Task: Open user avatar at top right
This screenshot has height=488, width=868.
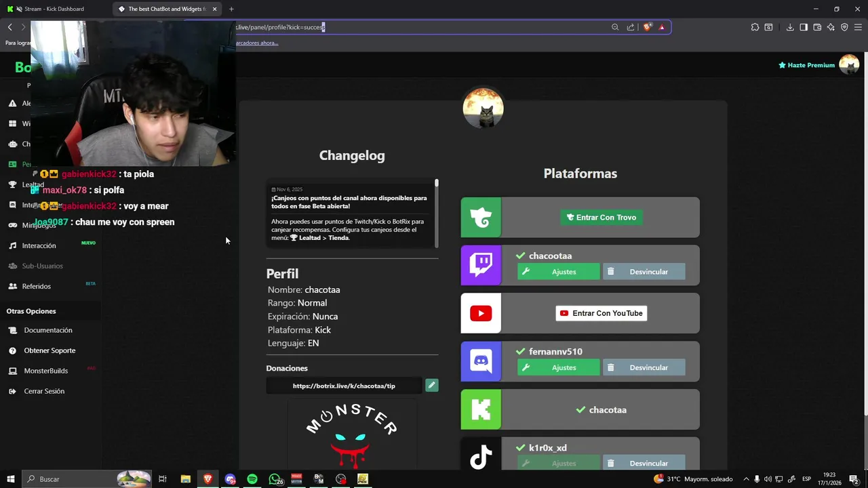Action: pyautogui.click(x=849, y=64)
